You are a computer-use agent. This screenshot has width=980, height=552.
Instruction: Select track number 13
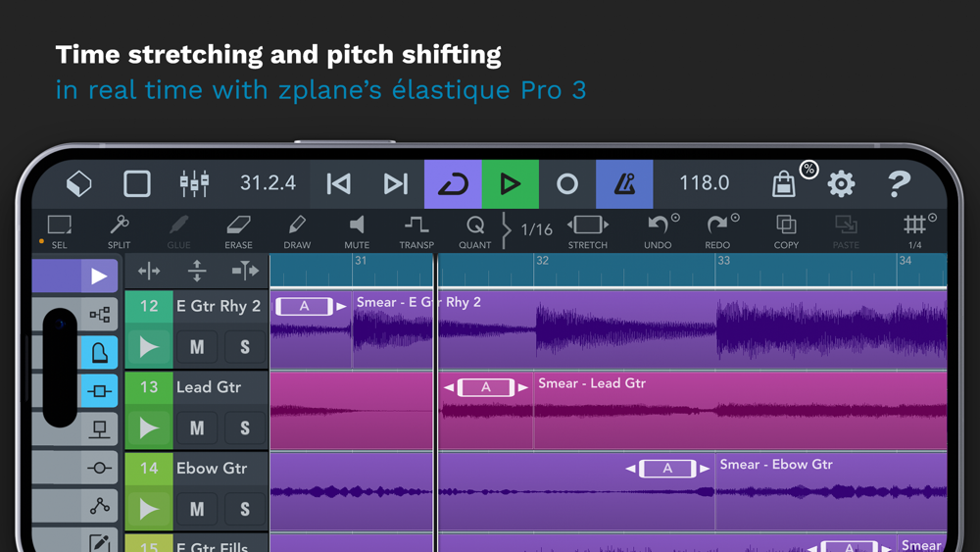pyautogui.click(x=149, y=387)
